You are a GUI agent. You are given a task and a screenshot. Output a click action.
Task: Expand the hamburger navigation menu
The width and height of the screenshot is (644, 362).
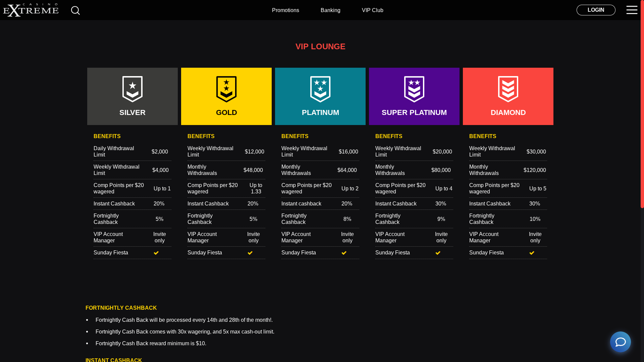coord(632,10)
